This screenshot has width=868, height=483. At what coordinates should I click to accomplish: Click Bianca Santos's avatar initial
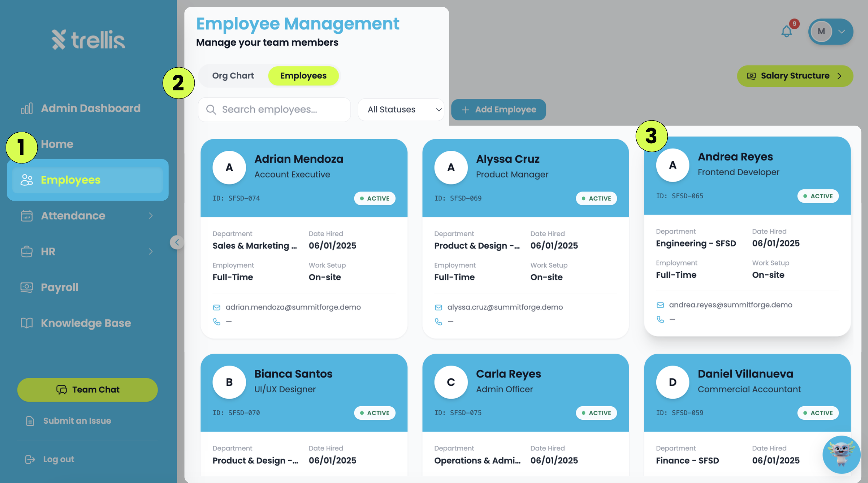(x=229, y=382)
